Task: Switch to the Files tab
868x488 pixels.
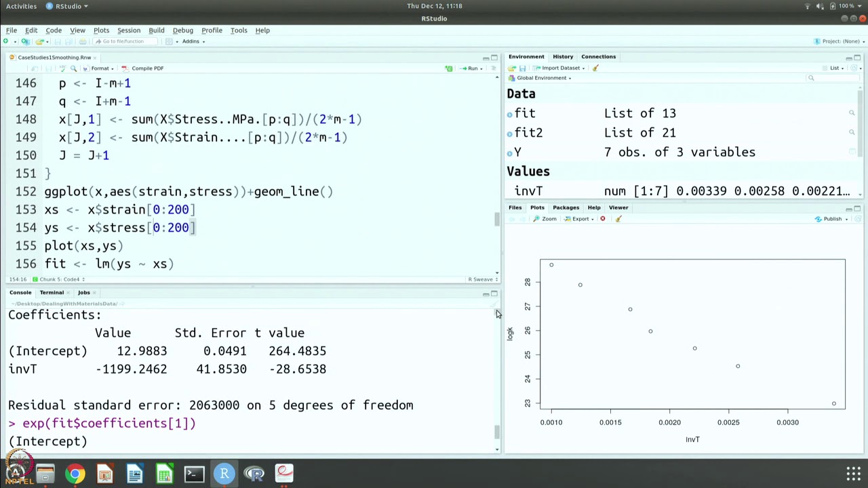Action: 515,207
